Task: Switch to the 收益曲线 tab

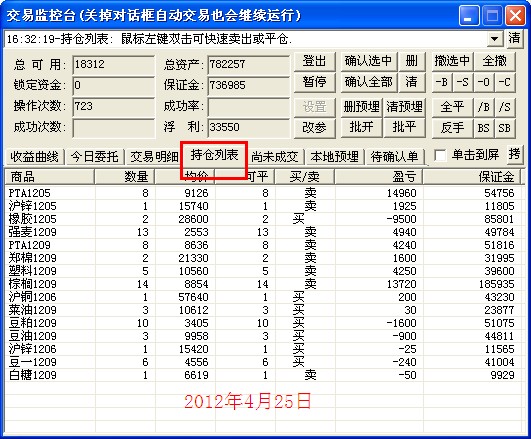Action: pos(34,157)
